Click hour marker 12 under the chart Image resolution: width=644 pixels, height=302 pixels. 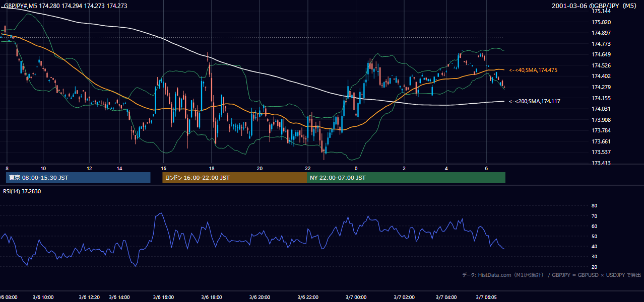(89, 168)
